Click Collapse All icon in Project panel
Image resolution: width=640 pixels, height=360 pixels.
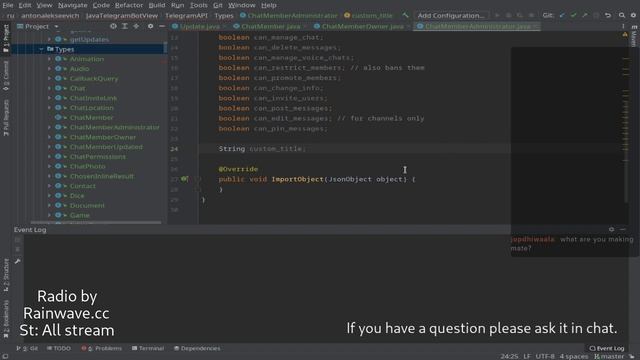click(136, 26)
